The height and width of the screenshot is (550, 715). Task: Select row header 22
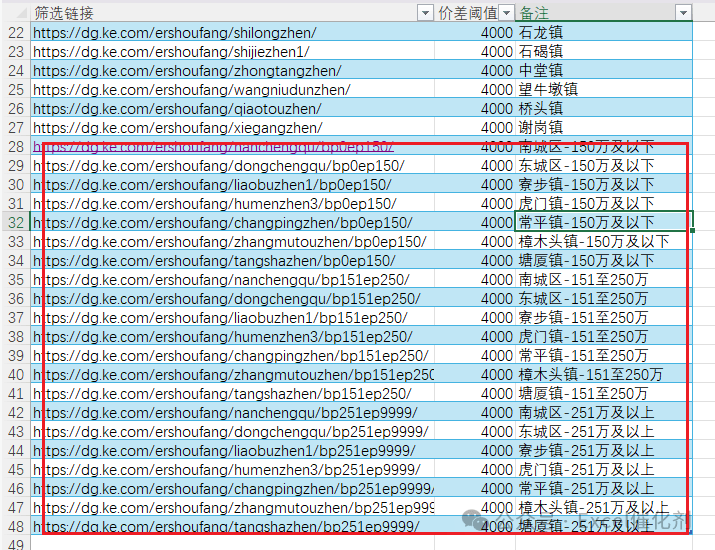(x=16, y=32)
